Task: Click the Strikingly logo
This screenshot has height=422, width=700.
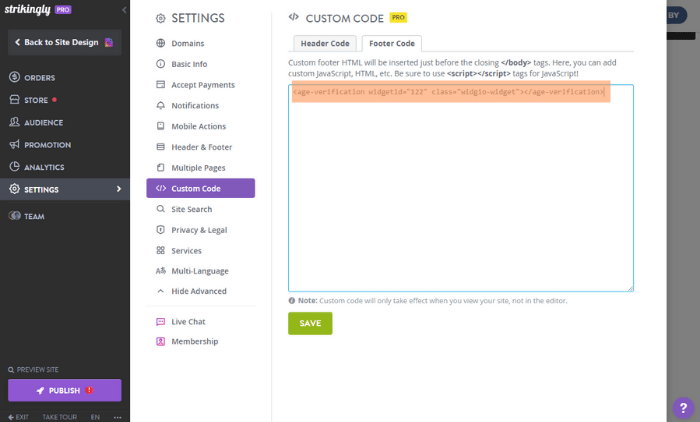Action: [x=28, y=10]
